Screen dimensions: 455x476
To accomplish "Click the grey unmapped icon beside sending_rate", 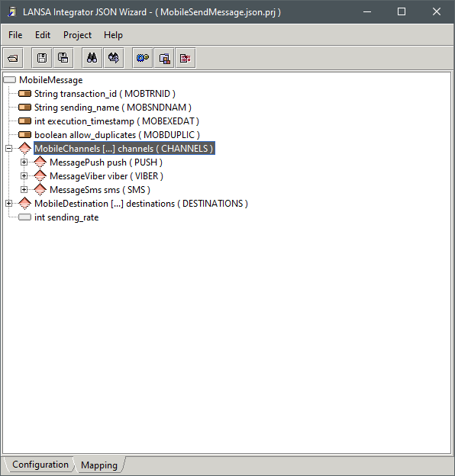I will (24, 217).
